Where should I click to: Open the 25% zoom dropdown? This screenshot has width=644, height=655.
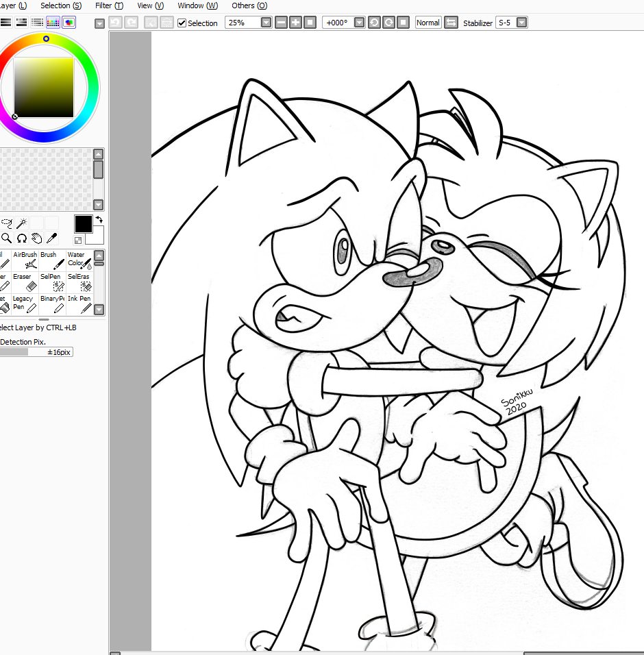tap(266, 23)
